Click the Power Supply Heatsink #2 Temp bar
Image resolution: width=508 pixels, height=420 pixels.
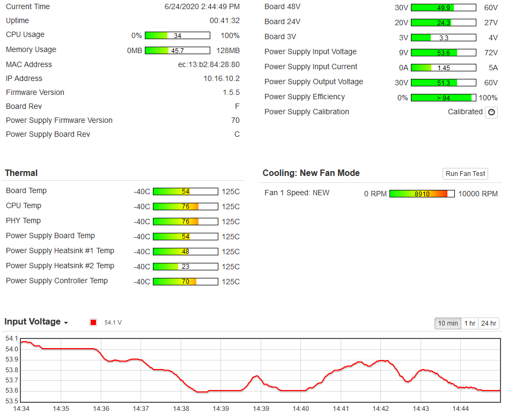coord(185,267)
